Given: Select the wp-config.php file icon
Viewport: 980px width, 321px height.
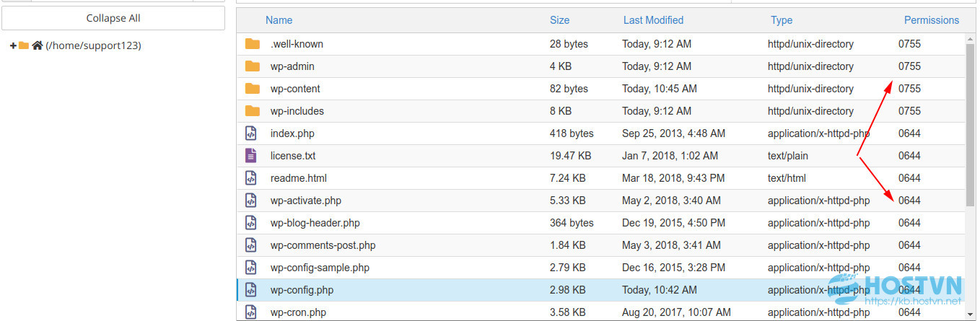Looking at the screenshot, I should pyautogui.click(x=250, y=290).
